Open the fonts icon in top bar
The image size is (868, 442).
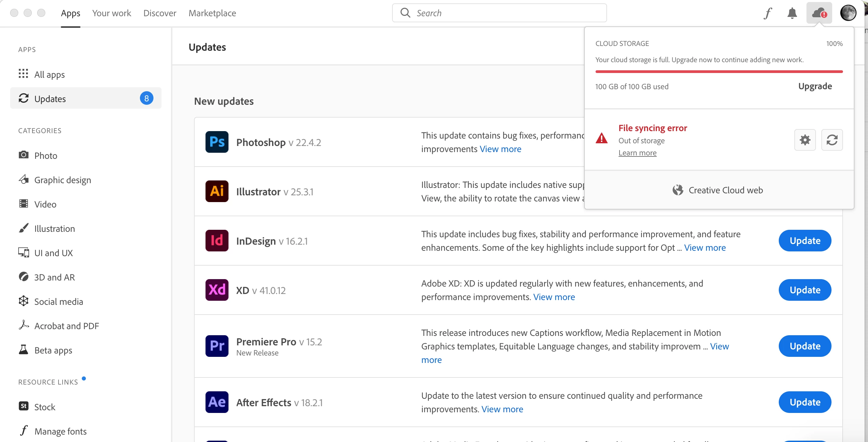pyautogui.click(x=768, y=13)
